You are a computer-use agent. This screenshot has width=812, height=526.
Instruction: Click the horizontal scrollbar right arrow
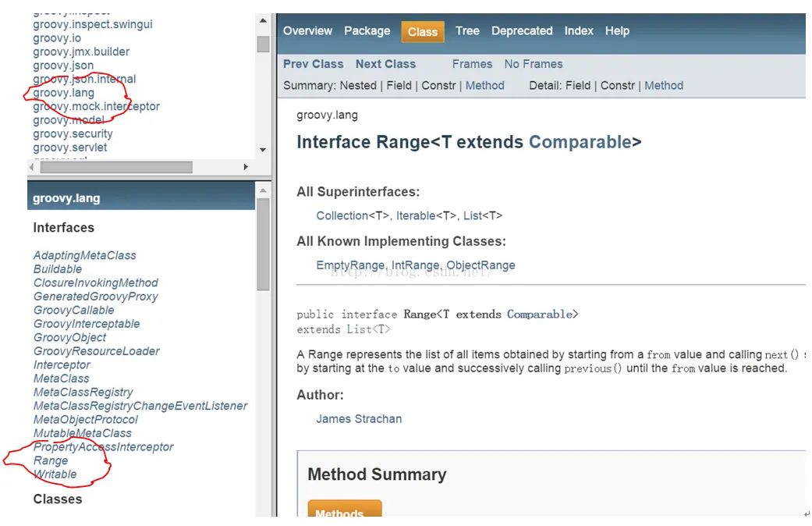click(246, 167)
